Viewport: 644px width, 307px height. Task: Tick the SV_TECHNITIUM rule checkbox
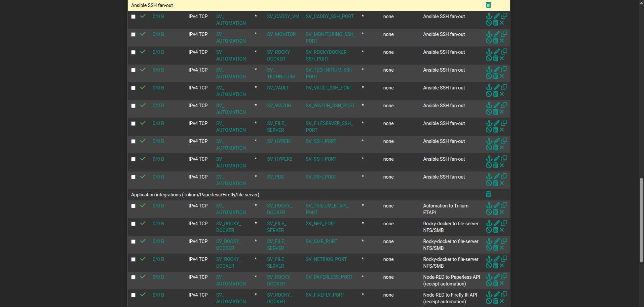coord(134,70)
